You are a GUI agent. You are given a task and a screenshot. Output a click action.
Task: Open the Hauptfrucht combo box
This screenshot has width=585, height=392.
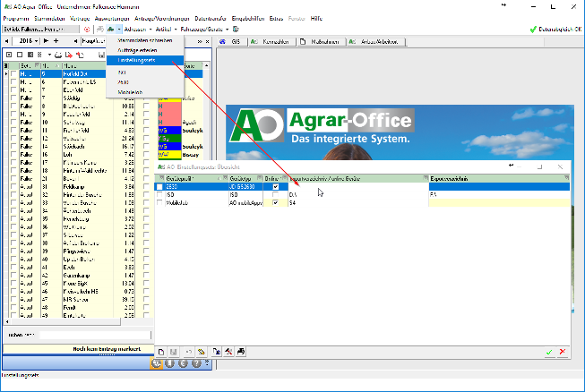click(93, 41)
